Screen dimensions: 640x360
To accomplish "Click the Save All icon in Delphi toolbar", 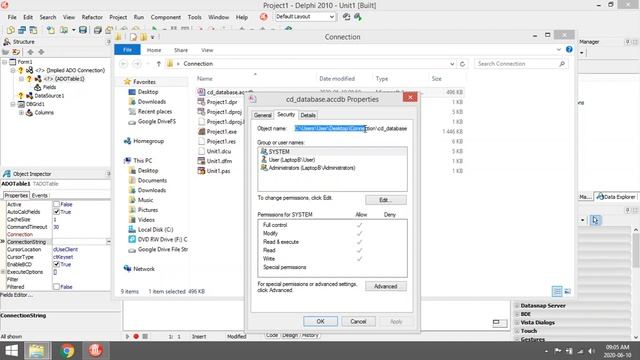I will tap(98, 30).
